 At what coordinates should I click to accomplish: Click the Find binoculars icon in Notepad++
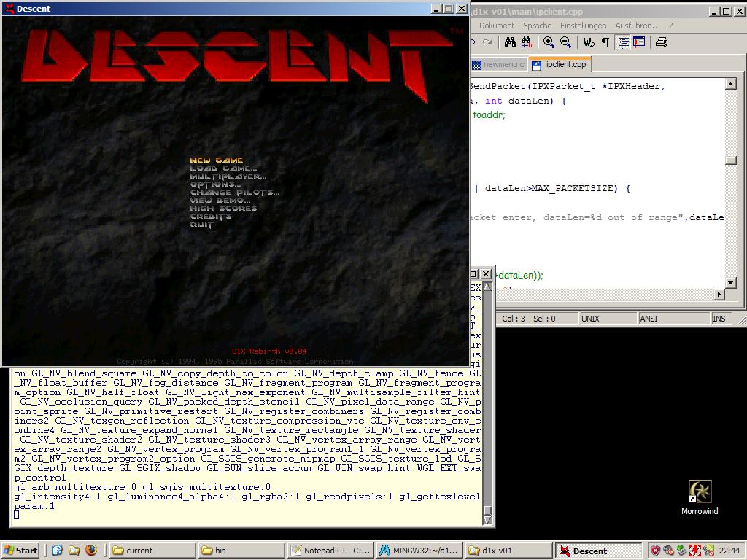(510, 42)
